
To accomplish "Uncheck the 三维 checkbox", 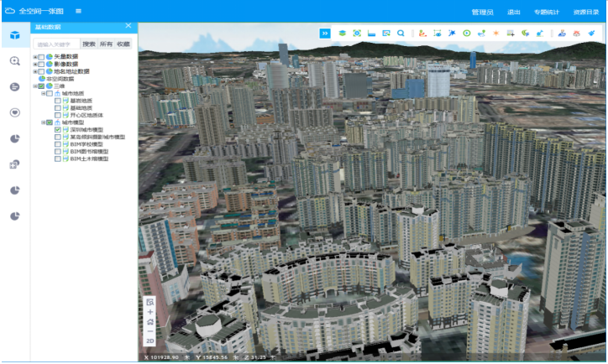I will [41, 86].
